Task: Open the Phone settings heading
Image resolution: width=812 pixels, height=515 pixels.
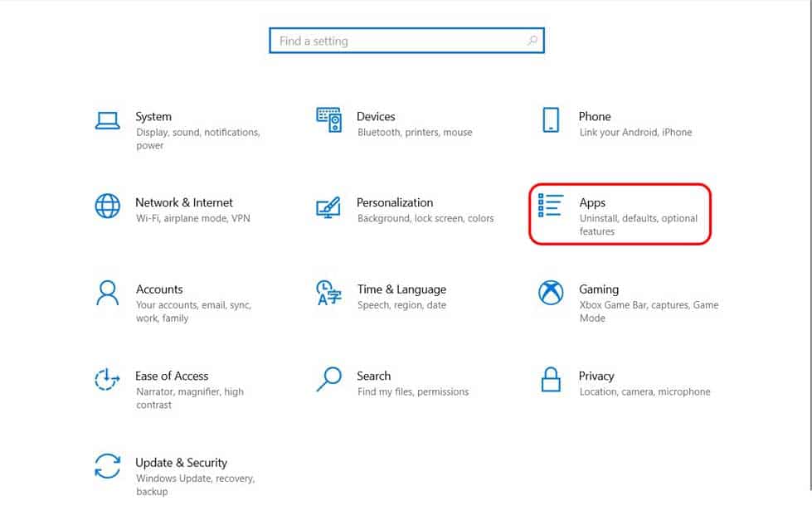Action: (595, 116)
